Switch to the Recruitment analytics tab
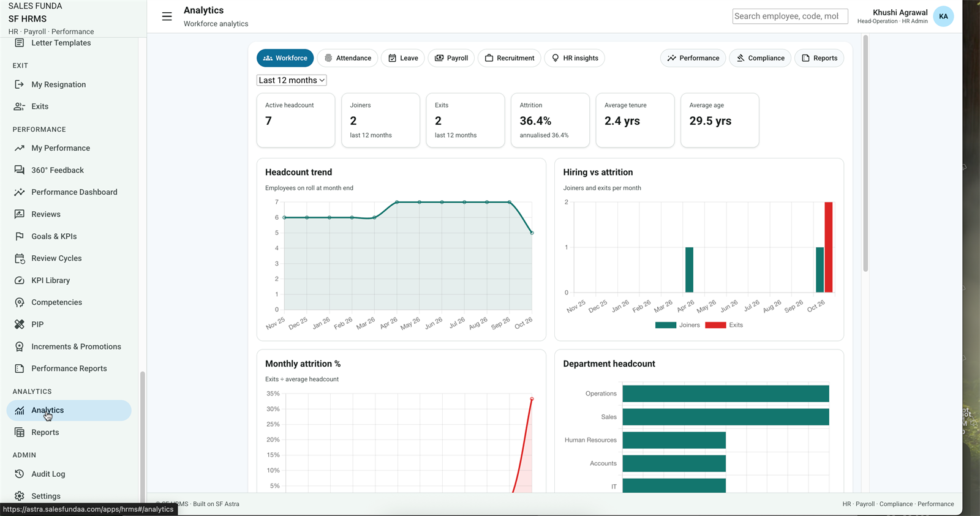Screen dimensions: 980x516 point(510,58)
